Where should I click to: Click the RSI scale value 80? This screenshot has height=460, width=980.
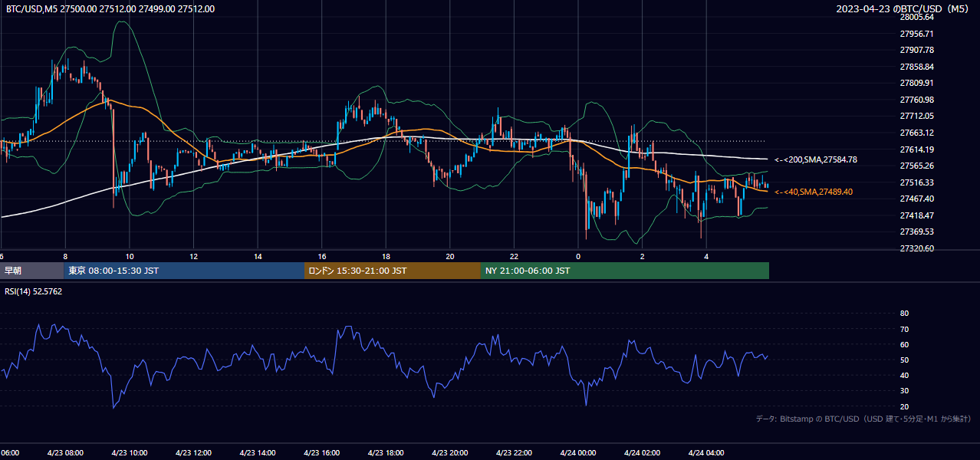[904, 314]
